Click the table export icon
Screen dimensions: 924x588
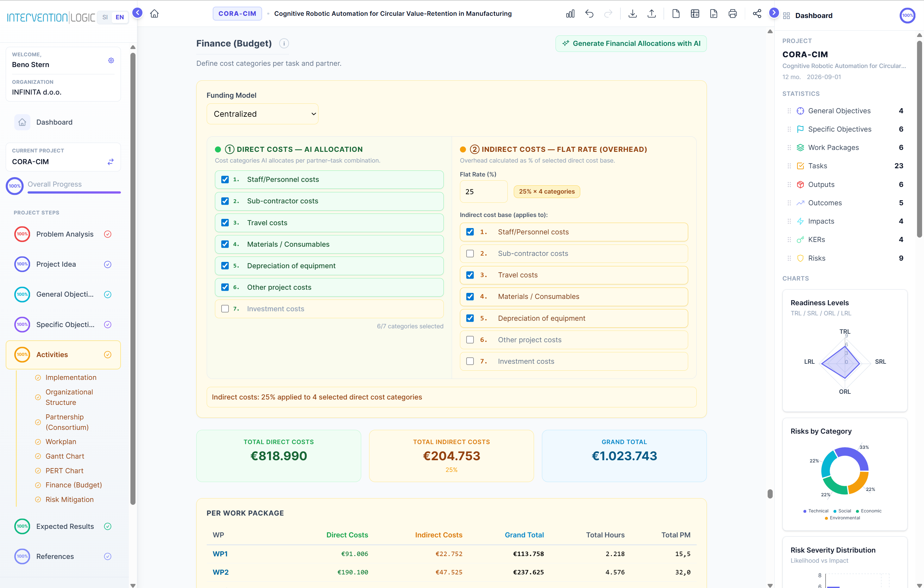point(695,14)
